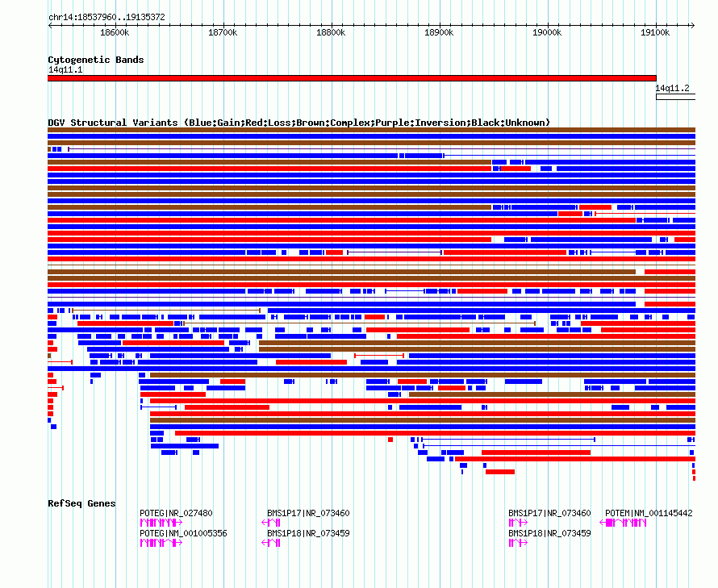This screenshot has width=718, height=588.
Task: Click the 18900k ruler label
Action: click(439, 32)
